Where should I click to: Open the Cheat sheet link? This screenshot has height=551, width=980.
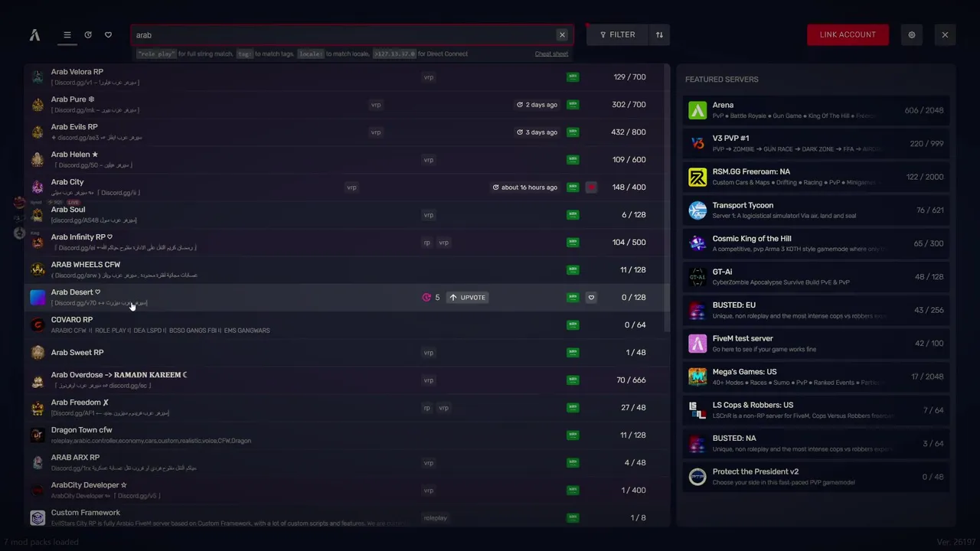551,54
